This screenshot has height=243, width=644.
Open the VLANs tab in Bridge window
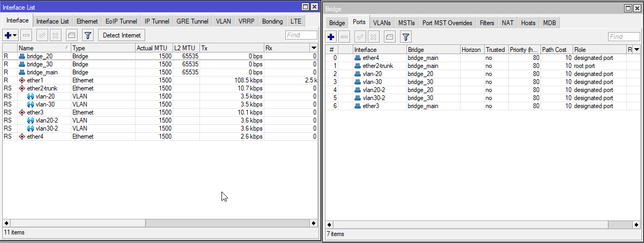382,23
